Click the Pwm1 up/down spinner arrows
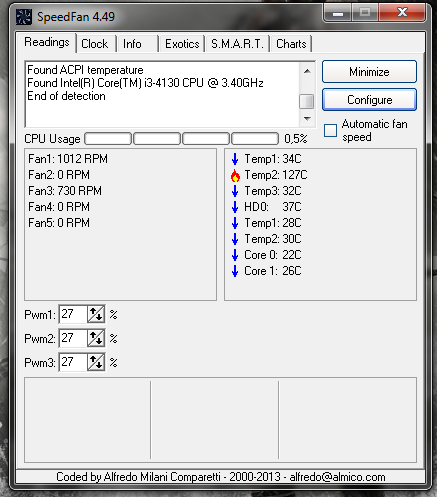Image resolution: width=437 pixels, height=497 pixels. (96, 314)
